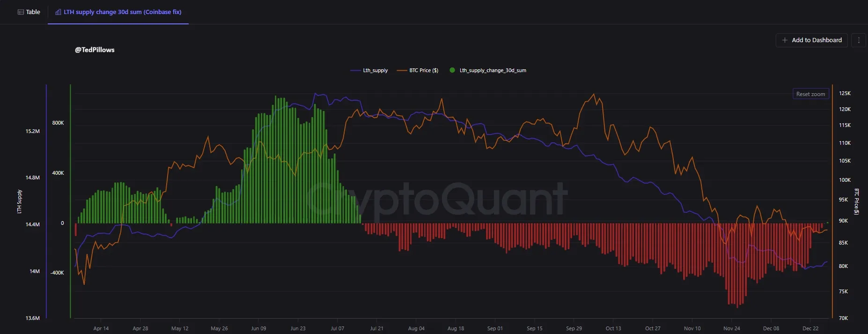Viewport: 868px width, 334px height.
Task: Switch to the Table tab
Action: pyautogui.click(x=29, y=12)
